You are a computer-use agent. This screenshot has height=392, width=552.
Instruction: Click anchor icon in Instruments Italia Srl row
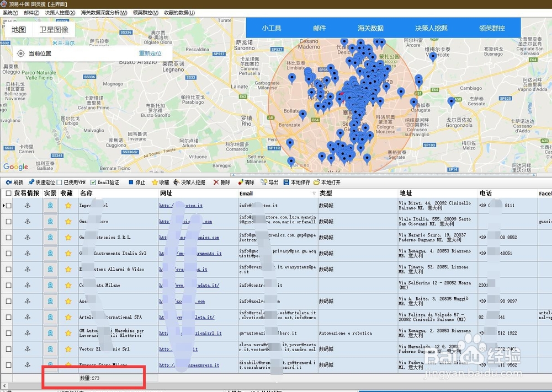[28, 253]
